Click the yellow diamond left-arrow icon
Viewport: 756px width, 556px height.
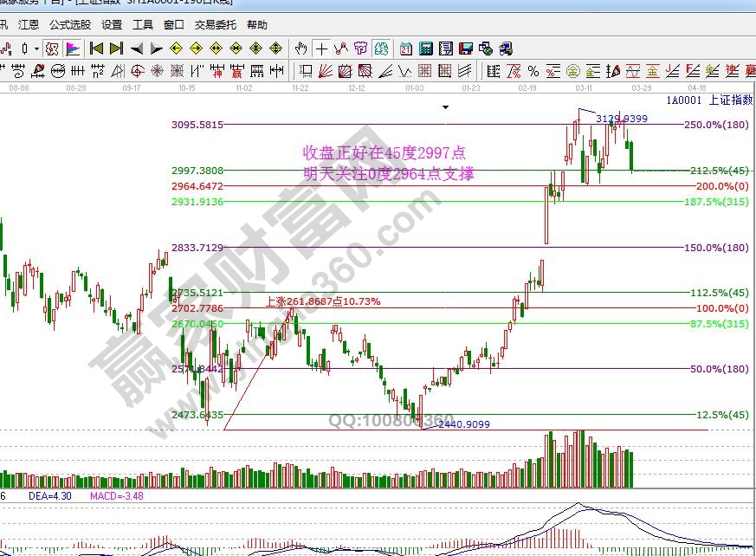pos(177,48)
